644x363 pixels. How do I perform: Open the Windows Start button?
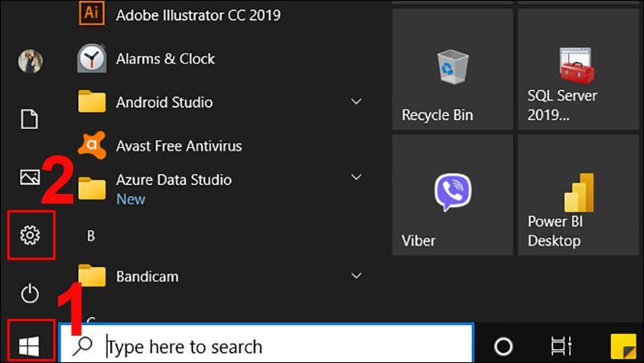click(x=29, y=346)
